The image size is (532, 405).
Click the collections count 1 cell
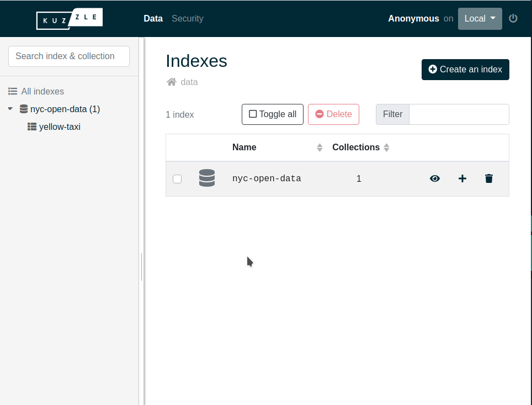pyautogui.click(x=359, y=178)
